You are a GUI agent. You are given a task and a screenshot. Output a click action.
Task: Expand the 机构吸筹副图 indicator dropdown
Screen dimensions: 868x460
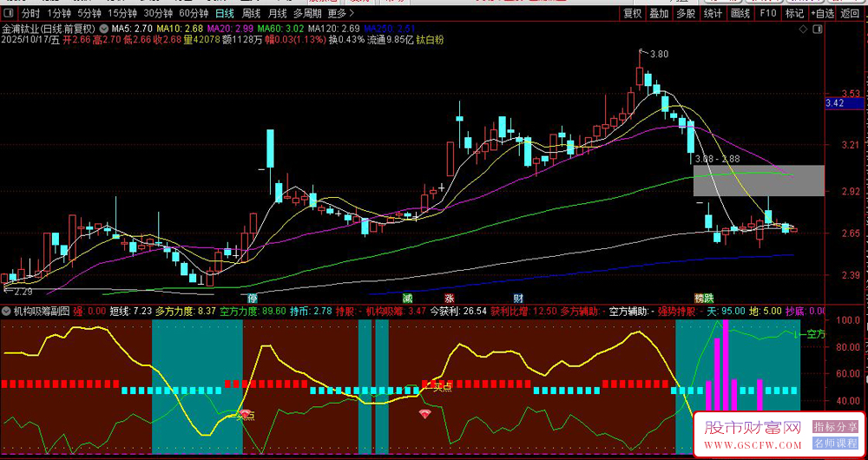click(x=7, y=310)
